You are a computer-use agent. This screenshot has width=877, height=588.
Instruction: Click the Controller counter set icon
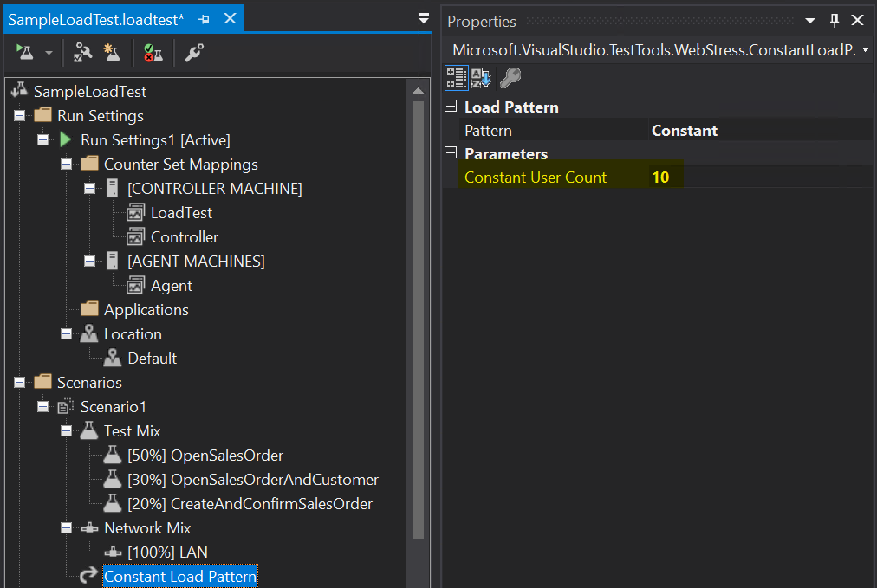(x=136, y=237)
